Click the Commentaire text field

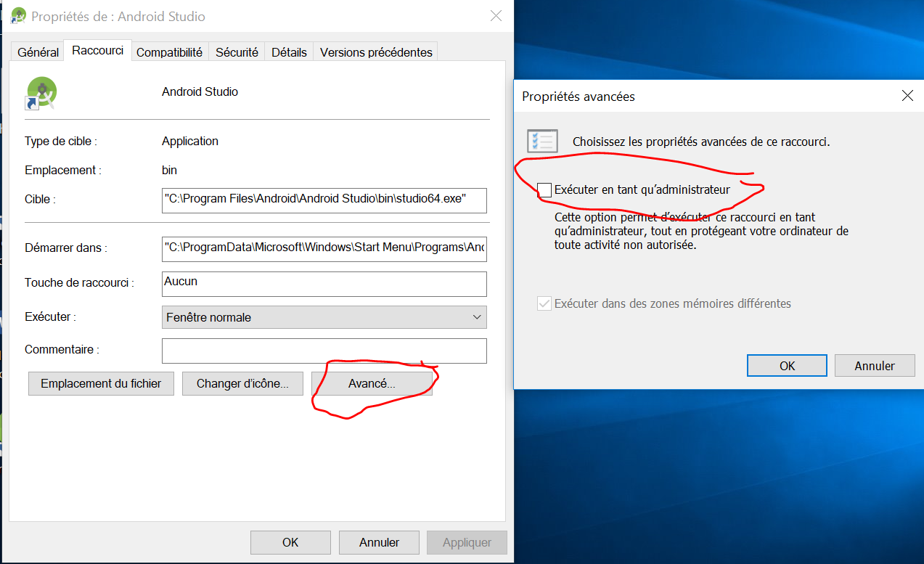[x=324, y=351]
